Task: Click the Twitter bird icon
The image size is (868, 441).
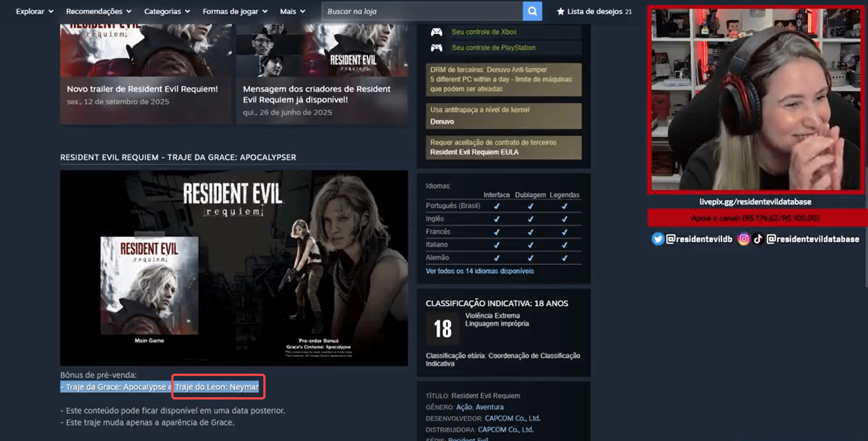Action: [x=657, y=239]
